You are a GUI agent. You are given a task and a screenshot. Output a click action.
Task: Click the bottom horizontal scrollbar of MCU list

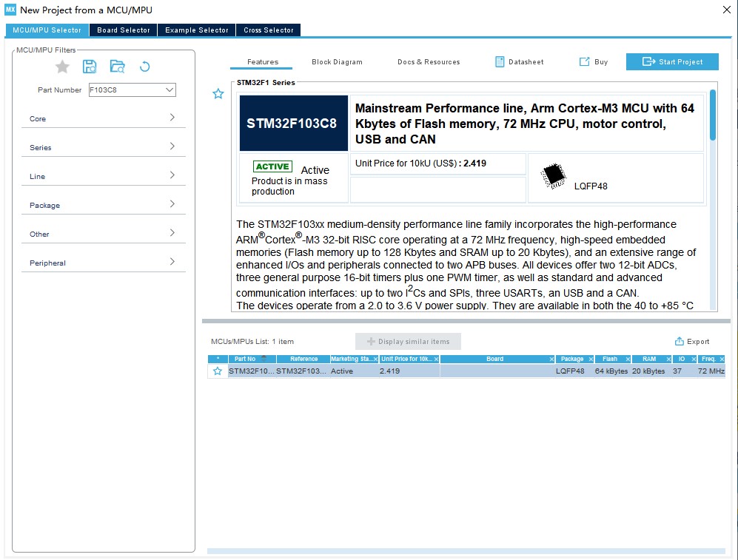[x=466, y=551]
